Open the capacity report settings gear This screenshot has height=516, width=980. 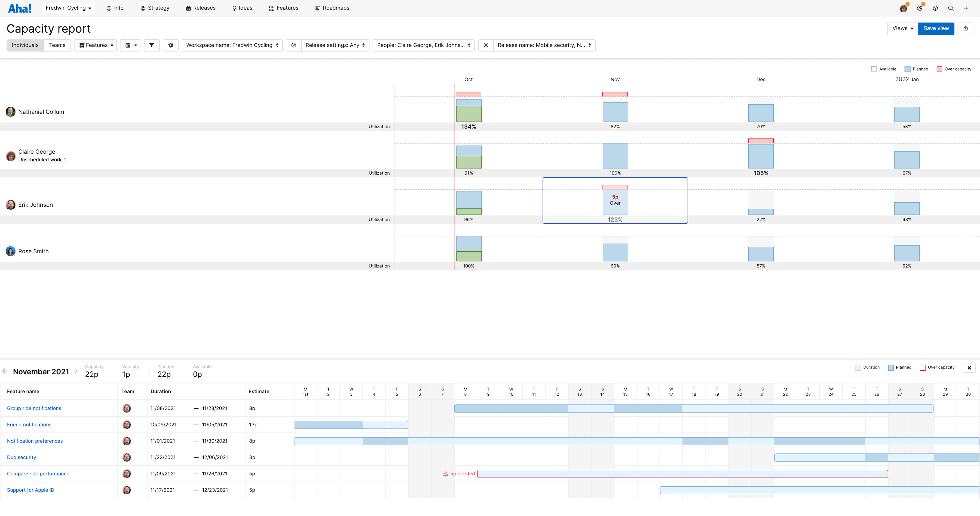click(170, 45)
